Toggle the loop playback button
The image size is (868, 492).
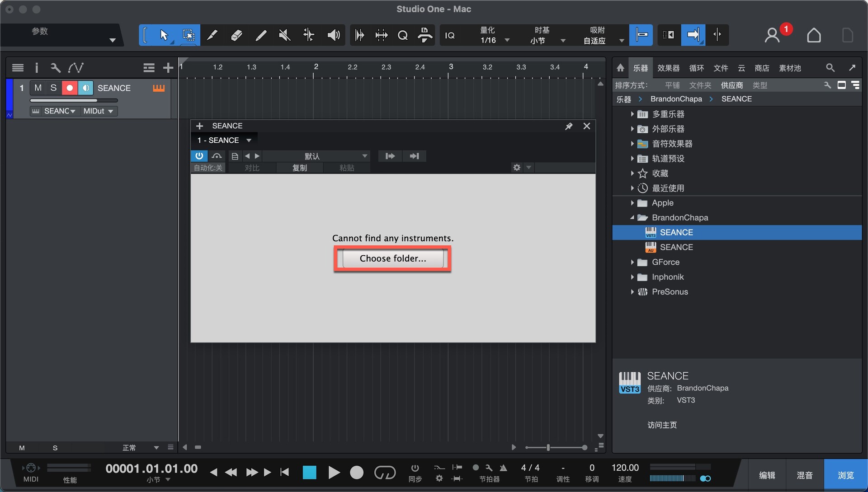tap(385, 473)
